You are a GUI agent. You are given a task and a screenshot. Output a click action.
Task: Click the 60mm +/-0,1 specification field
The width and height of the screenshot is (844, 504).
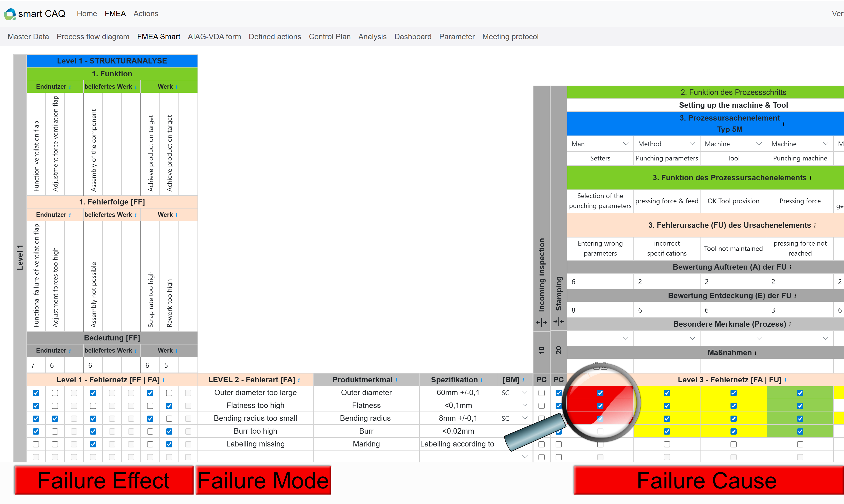(x=458, y=393)
